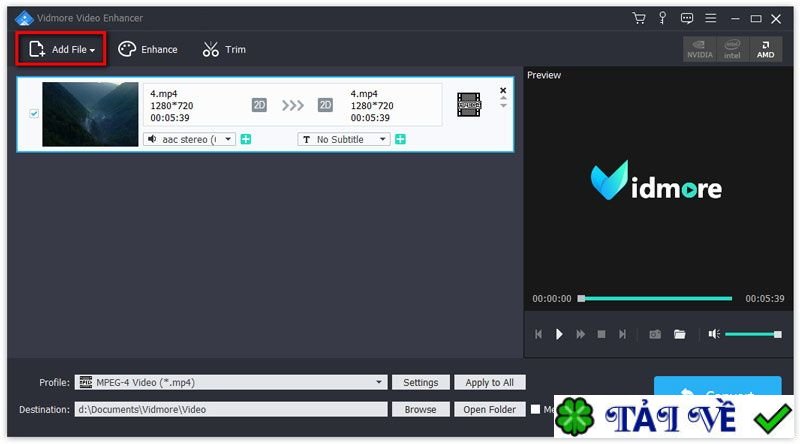Stop the preview playback
This screenshot has width=800, height=444.
[x=602, y=334]
